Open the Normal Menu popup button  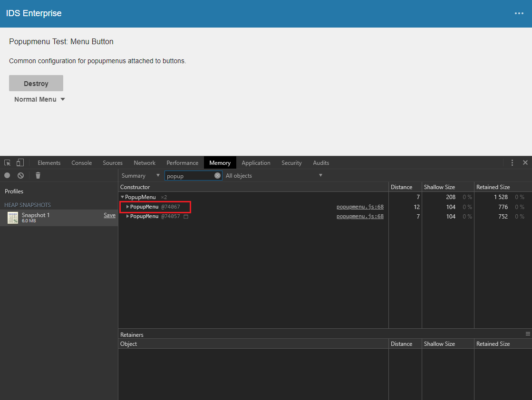39,99
